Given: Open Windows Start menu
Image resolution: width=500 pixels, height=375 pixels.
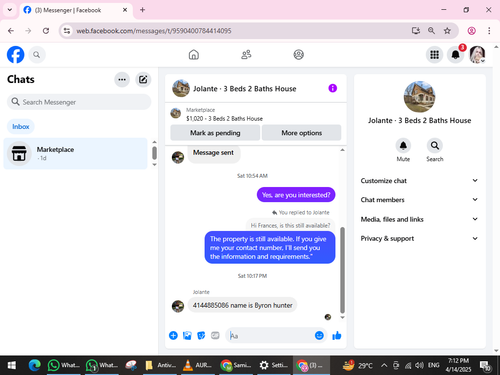Looking at the screenshot, I should [12, 366].
